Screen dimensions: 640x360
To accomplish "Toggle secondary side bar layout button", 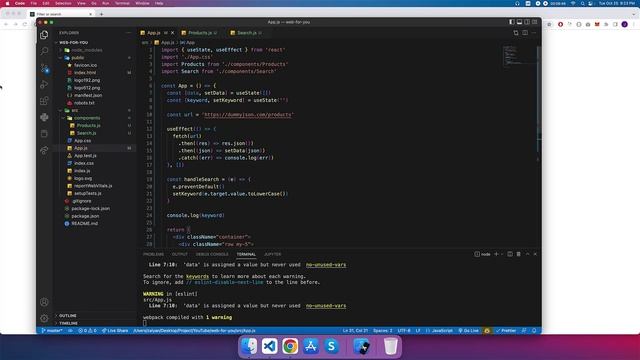I will pyautogui.click(x=527, y=22).
